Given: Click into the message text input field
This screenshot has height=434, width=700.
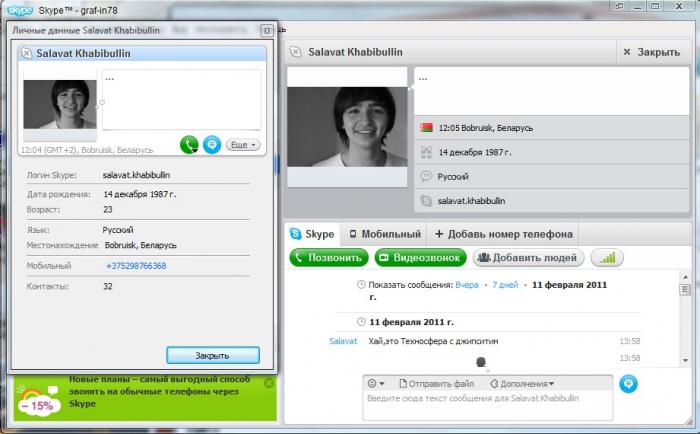Looking at the screenshot, I should (488, 405).
